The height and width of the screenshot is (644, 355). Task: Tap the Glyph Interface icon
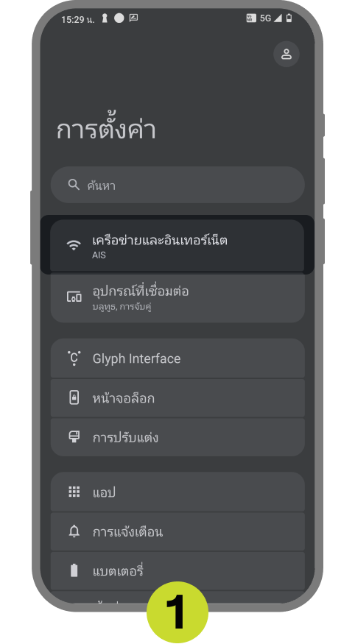[74, 358]
